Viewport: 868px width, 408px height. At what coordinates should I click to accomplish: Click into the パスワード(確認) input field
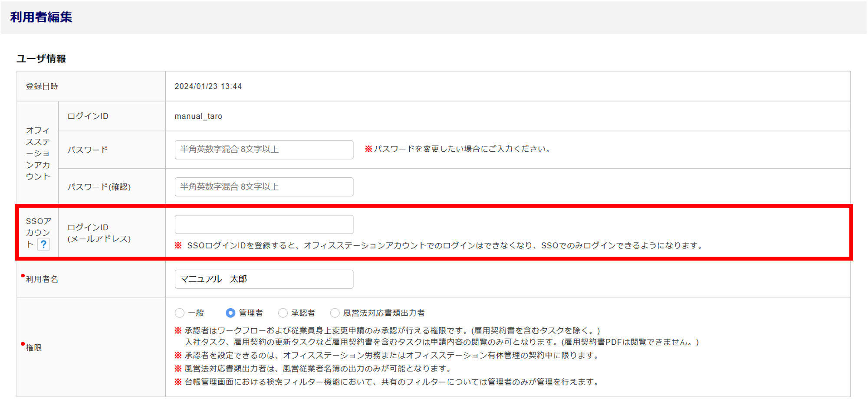pos(264,187)
